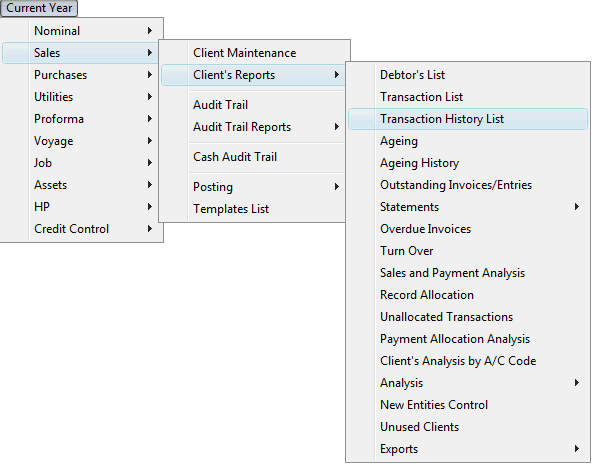Open Cash Audit Trail

pyautogui.click(x=253, y=157)
